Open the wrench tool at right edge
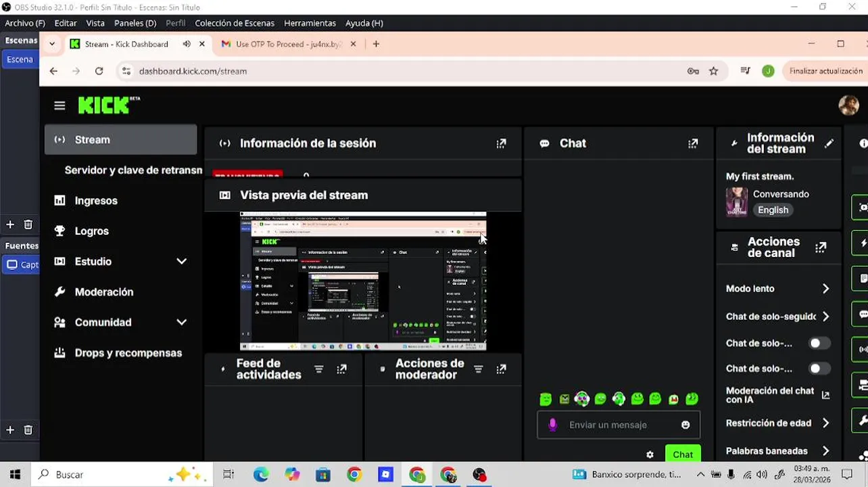 click(863, 421)
